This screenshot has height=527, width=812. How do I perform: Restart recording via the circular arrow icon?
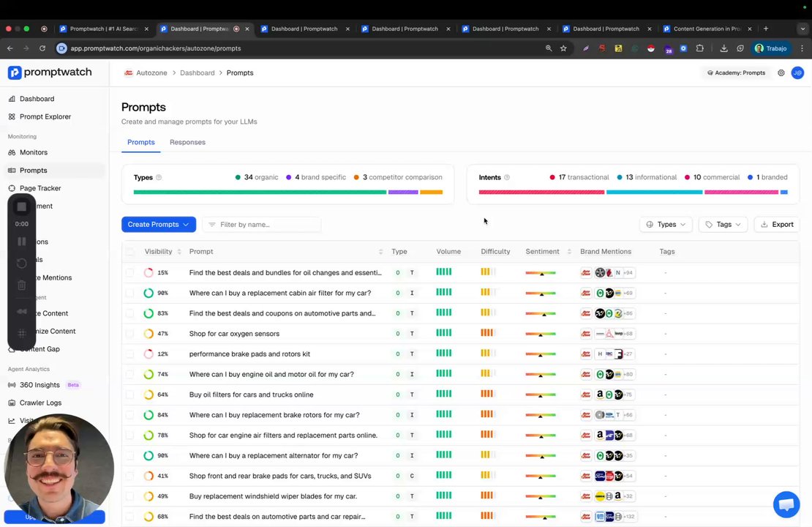tap(22, 263)
